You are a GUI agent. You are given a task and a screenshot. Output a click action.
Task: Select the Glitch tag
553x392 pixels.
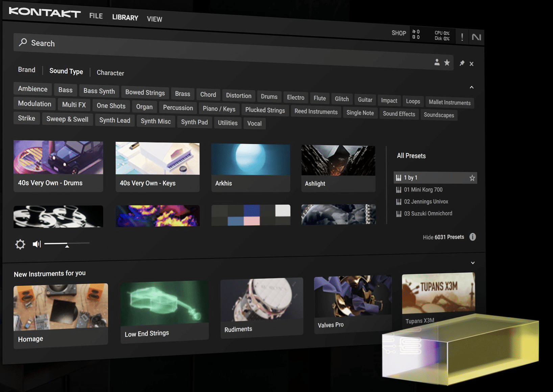pos(342,99)
